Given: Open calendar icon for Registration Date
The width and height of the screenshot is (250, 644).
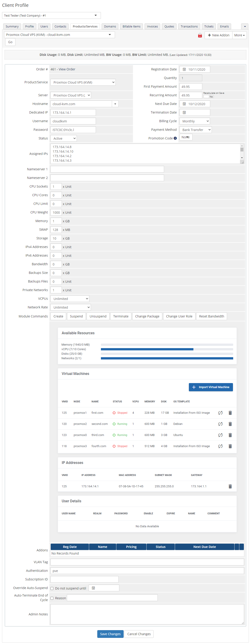Looking at the screenshot, I should (184, 69).
